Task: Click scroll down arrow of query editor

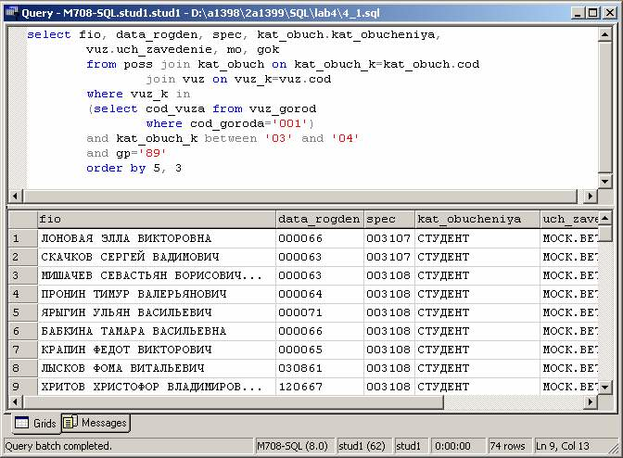Action: (x=606, y=181)
